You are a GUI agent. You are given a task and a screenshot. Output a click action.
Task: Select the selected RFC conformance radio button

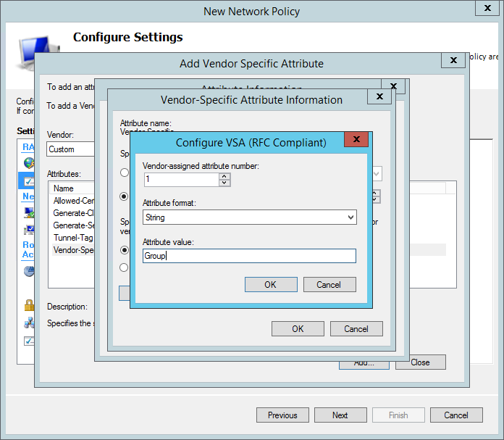(x=125, y=250)
